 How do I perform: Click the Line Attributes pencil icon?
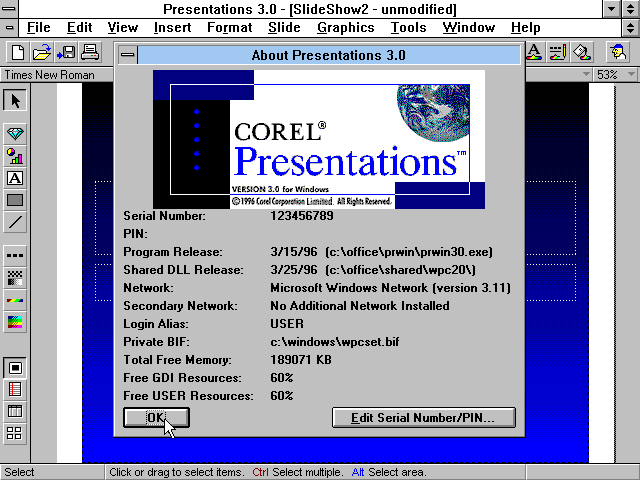click(x=557, y=52)
